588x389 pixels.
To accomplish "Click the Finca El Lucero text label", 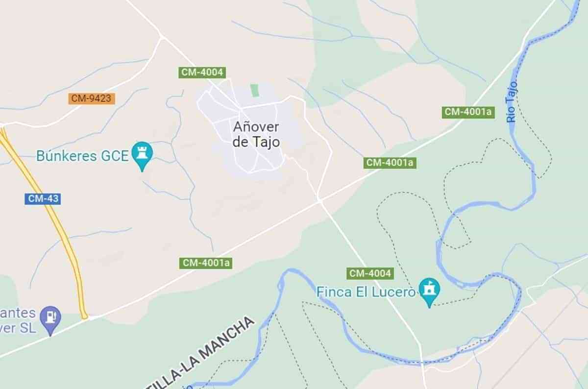I will [366, 292].
